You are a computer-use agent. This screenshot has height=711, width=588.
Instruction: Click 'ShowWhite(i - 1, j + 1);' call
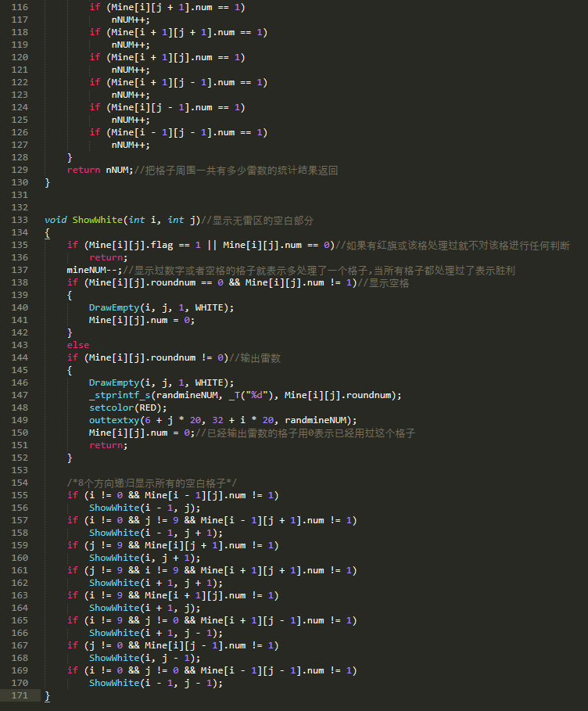point(156,533)
